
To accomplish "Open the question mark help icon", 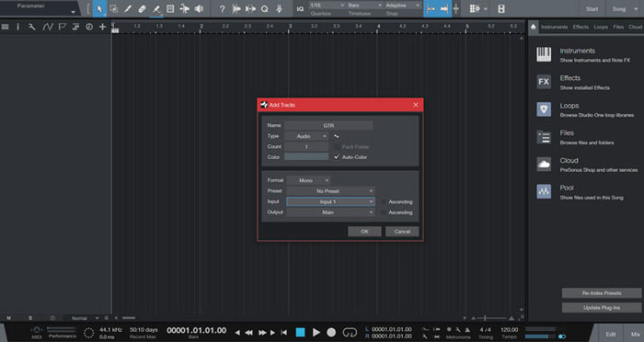I will pyautogui.click(x=222, y=8).
